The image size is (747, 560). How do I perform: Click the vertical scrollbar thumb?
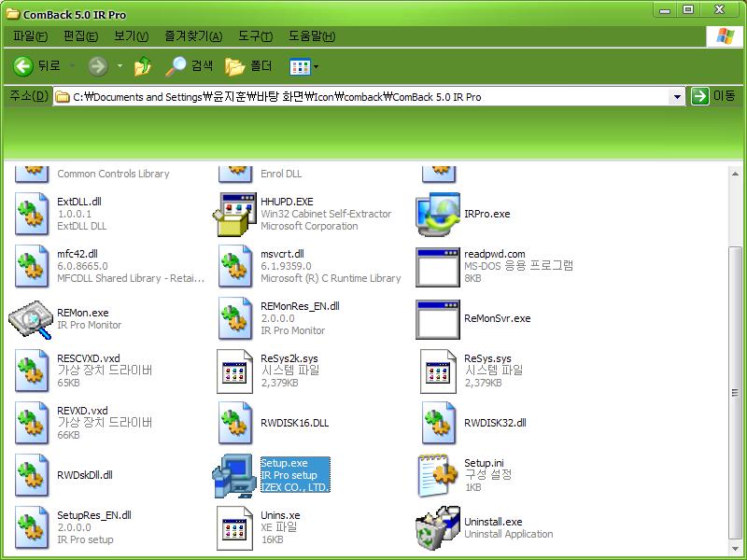735,392
